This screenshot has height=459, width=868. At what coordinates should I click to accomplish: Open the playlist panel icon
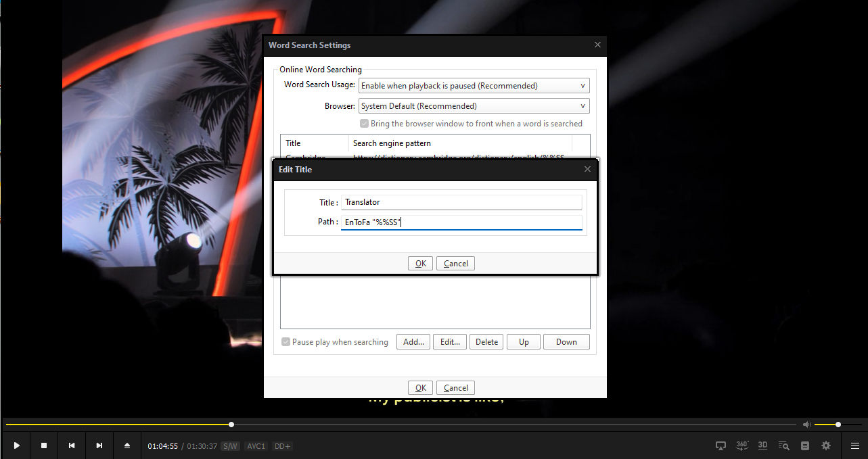coord(805,445)
